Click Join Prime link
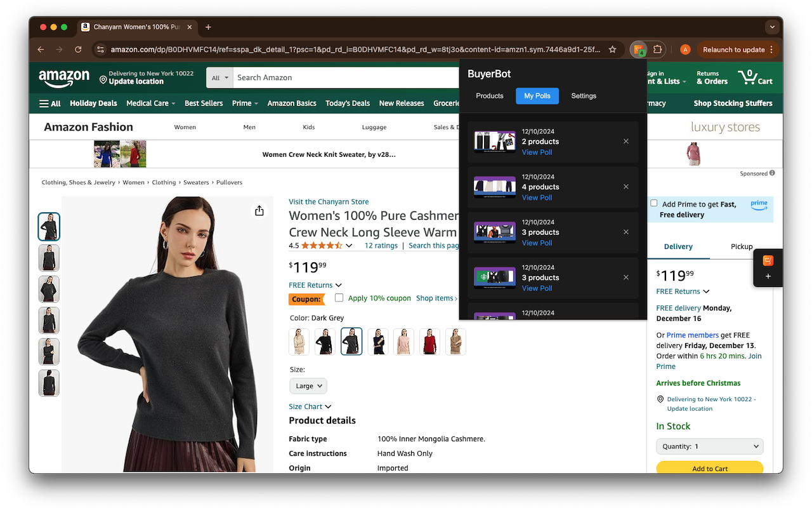 (x=709, y=361)
